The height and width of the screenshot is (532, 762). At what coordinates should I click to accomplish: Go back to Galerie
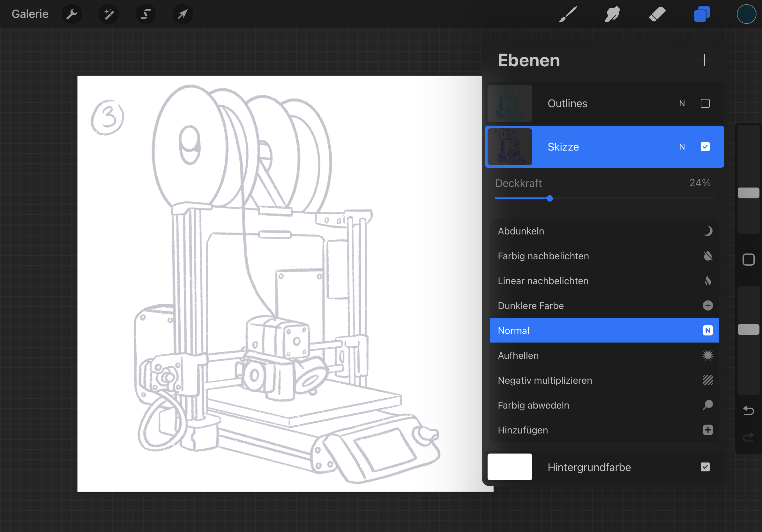pos(30,14)
